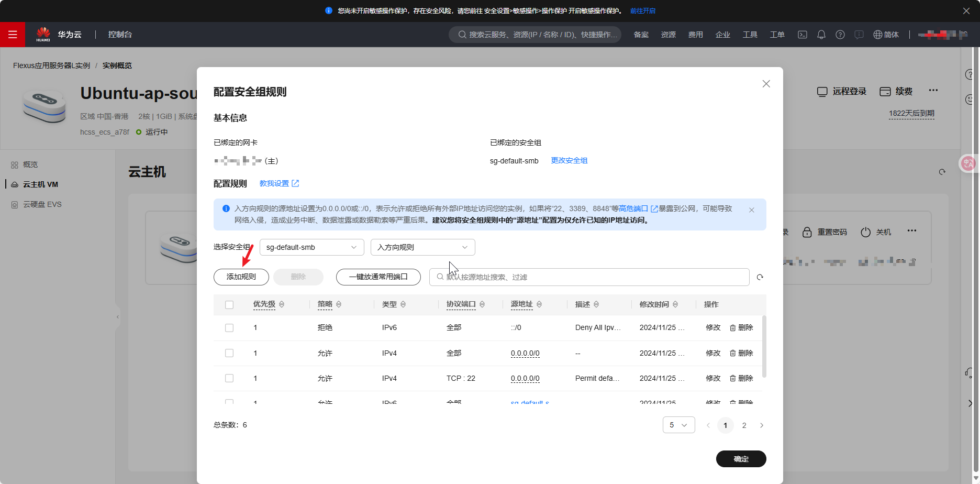Screen dimensions: 980x484
Task: Open the help question mark icon
Action: pyautogui.click(x=840, y=35)
